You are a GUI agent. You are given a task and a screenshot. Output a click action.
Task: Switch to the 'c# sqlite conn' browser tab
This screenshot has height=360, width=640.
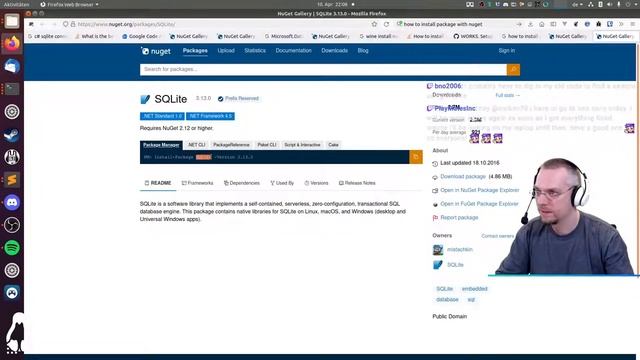click(48, 36)
